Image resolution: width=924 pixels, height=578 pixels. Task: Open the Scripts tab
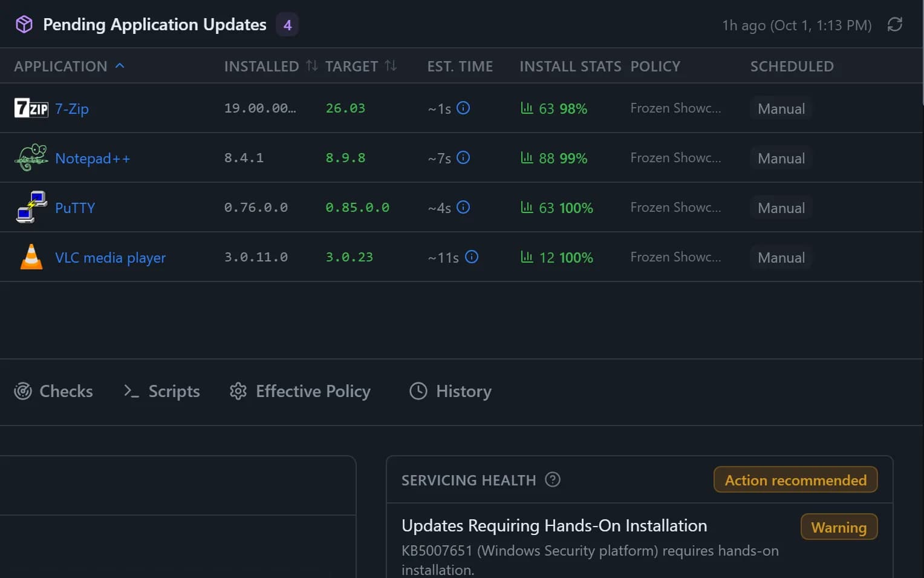161,391
